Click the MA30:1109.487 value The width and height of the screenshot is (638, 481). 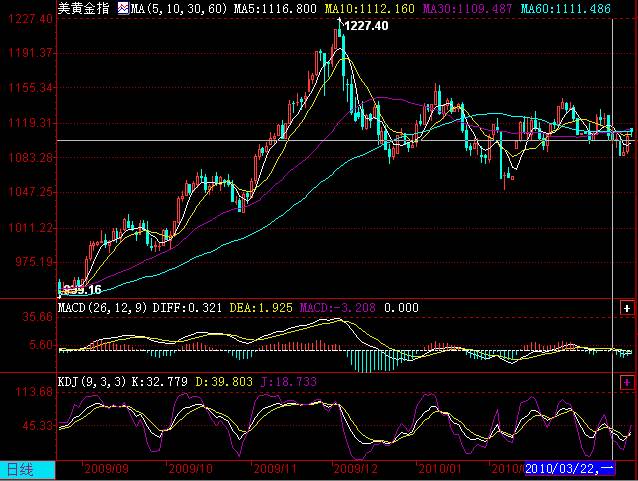pyautogui.click(x=467, y=9)
